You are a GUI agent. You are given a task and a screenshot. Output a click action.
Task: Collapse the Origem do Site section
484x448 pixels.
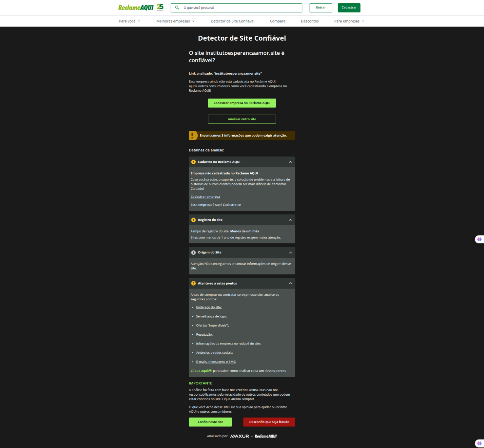coord(290,252)
